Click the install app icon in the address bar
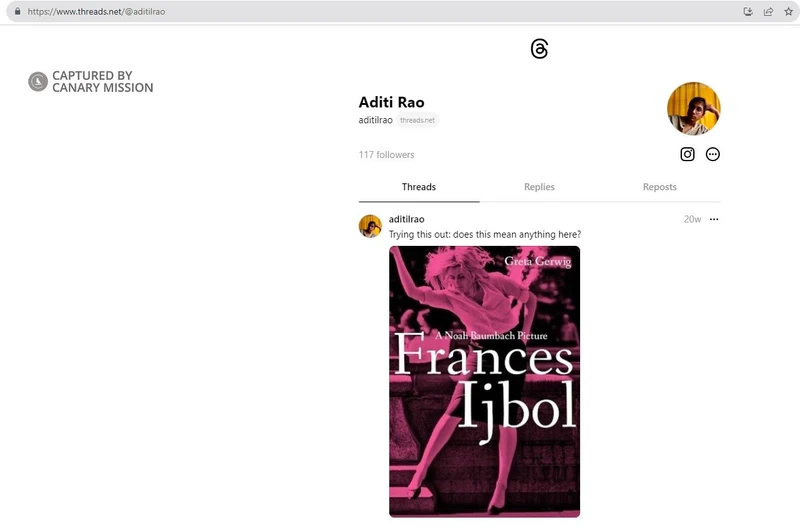The width and height of the screenshot is (800, 529). coord(748,11)
